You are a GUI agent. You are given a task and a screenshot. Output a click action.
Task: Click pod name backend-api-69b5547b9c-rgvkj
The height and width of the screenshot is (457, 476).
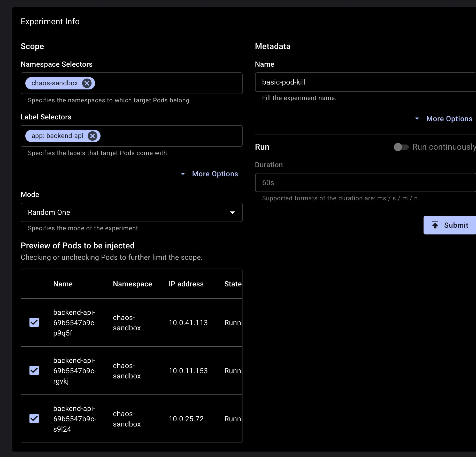pos(75,371)
